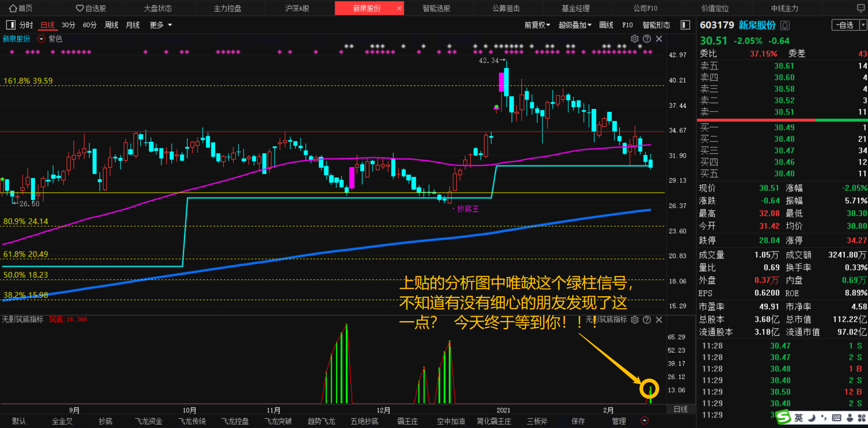
Task: Open the 智能选股 tab
Action: pos(437,8)
